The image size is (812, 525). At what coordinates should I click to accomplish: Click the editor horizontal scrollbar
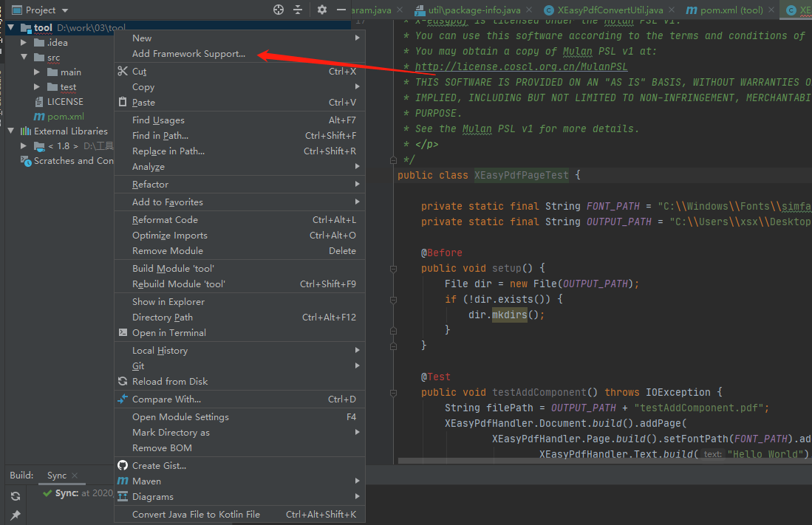[x=604, y=461]
